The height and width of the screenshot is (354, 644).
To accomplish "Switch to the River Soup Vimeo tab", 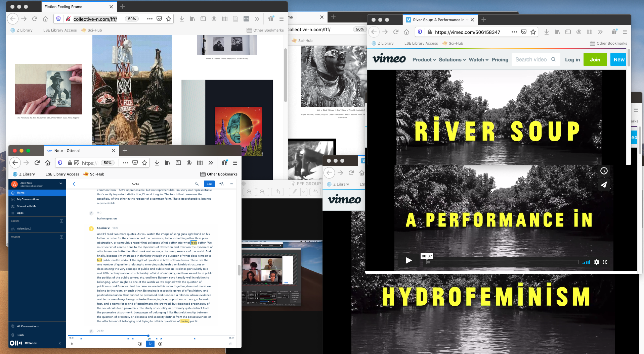I will (x=439, y=20).
